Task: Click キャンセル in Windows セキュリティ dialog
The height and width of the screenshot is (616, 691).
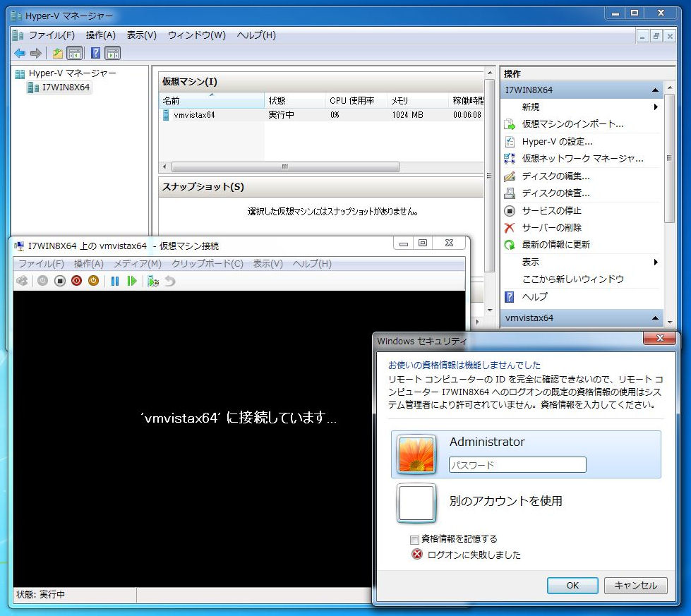Action: (x=635, y=586)
